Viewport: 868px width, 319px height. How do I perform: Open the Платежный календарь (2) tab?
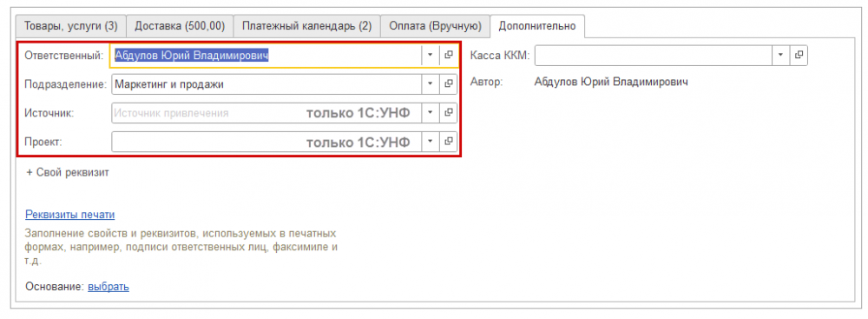[306, 26]
